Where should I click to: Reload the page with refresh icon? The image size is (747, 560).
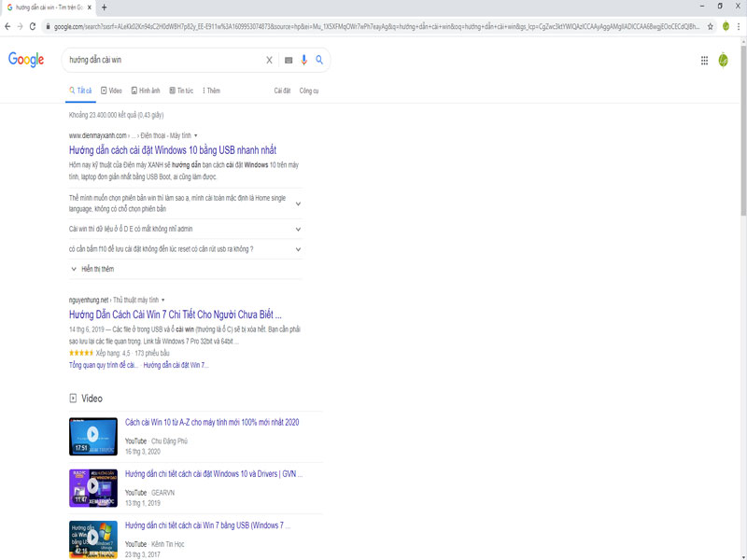33,27
